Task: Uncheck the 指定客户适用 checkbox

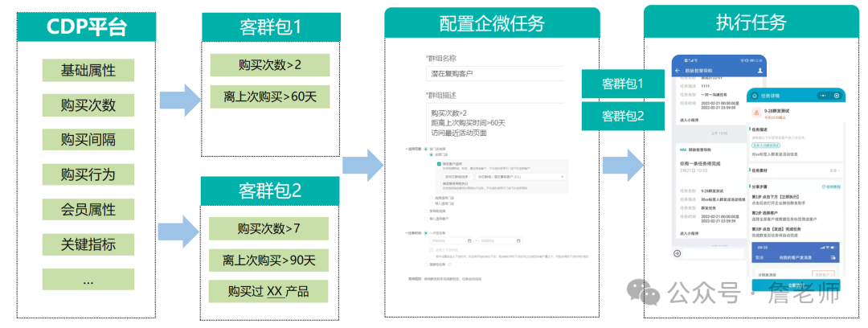Action: pyautogui.click(x=439, y=164)
